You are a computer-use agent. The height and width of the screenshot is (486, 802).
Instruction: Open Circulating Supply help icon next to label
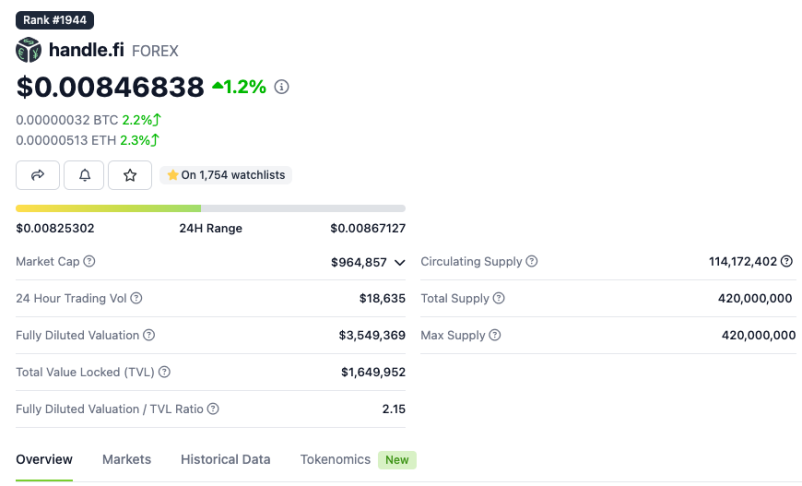point(532,261)
